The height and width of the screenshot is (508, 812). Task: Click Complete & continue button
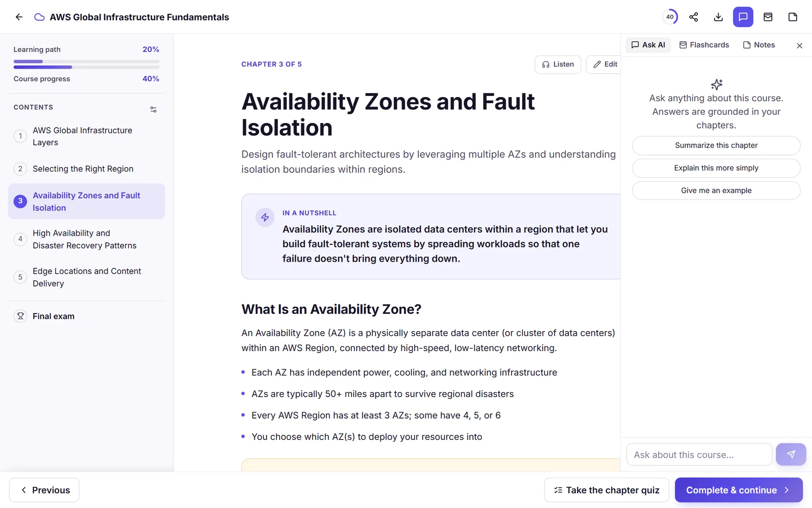[738, 490]
